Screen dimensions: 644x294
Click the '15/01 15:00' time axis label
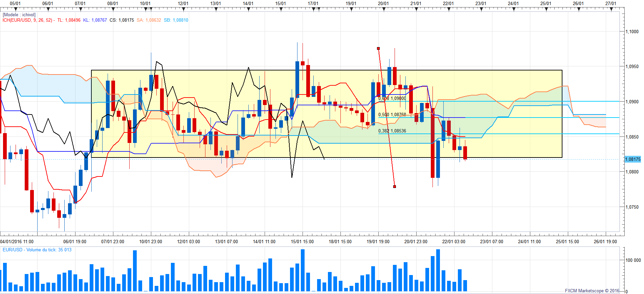coord(302,242)
